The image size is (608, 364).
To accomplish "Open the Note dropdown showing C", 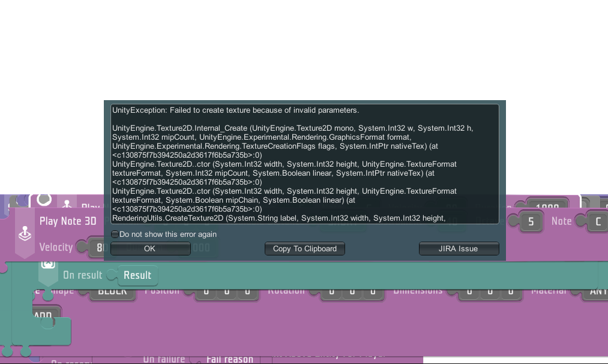I will click(597, 222).
